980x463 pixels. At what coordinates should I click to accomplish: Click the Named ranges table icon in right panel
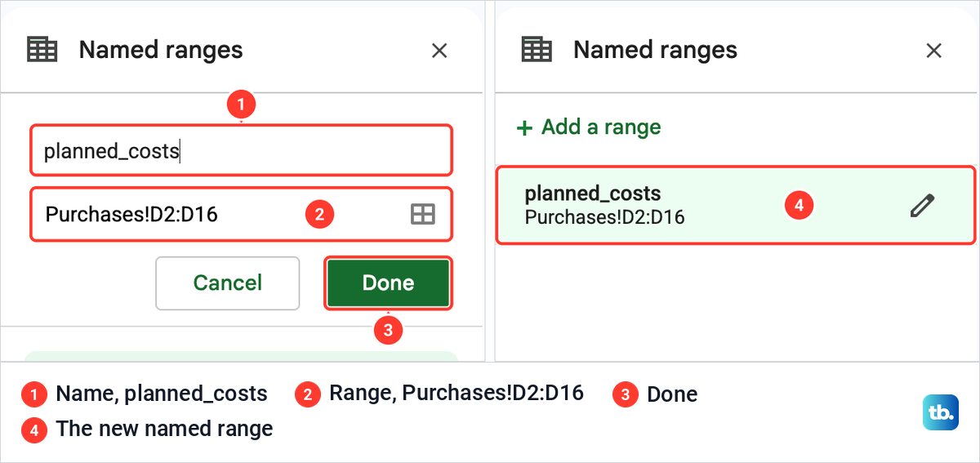pyautogui.click(x=537, y=50)
